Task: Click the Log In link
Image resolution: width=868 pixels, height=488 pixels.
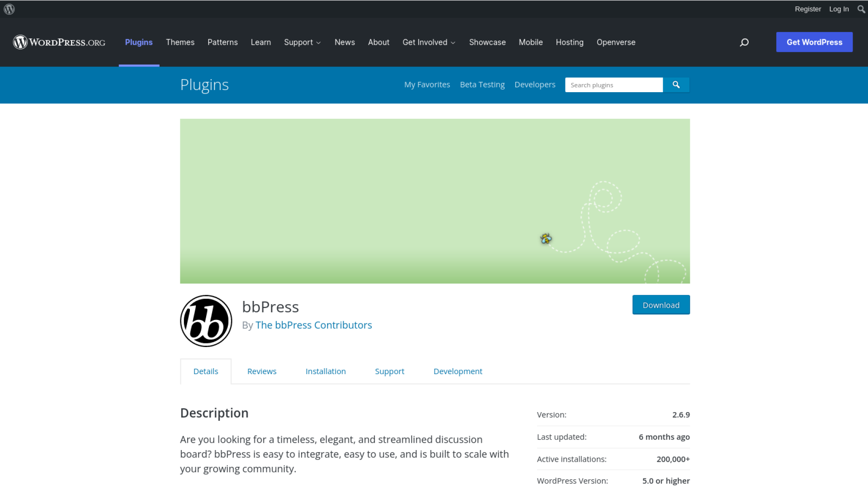Action: (839, 9)
